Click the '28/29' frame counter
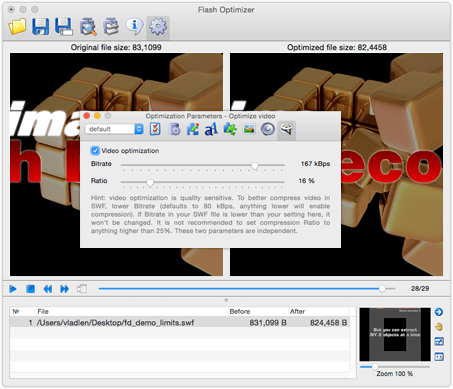 pos(420,288)
